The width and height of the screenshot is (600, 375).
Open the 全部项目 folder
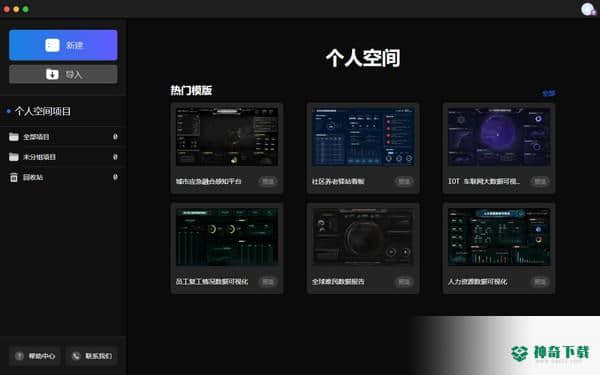tap(63, 137)
